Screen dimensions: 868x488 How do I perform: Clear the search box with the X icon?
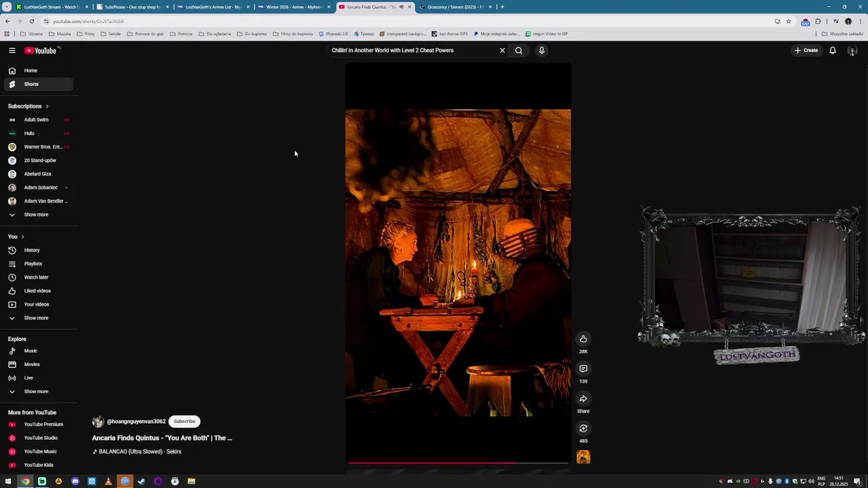coord(502,50)
